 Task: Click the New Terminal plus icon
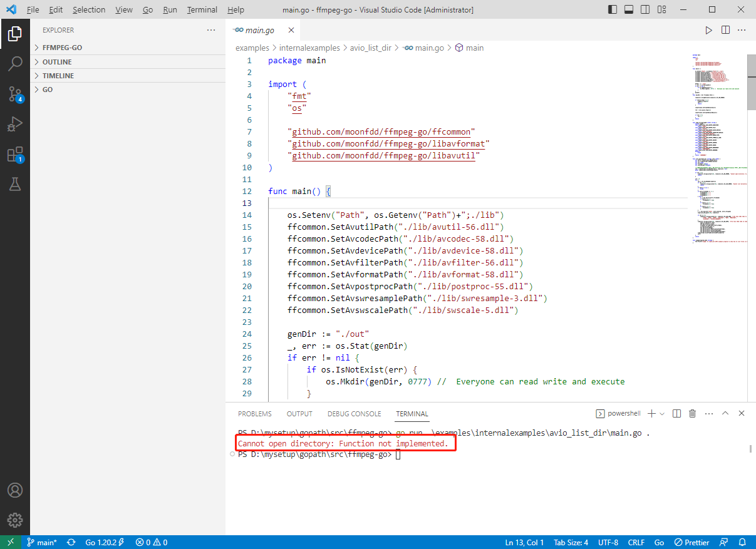651,413
